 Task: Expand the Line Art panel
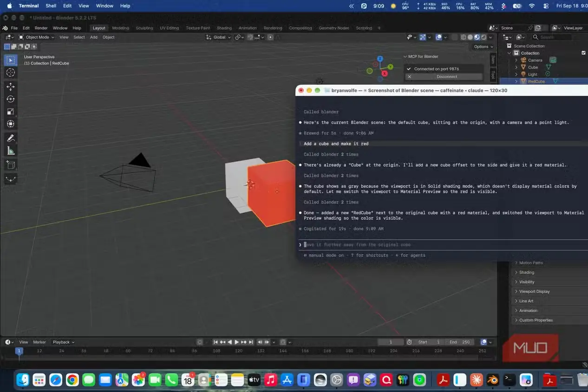(x=550, y=301)
